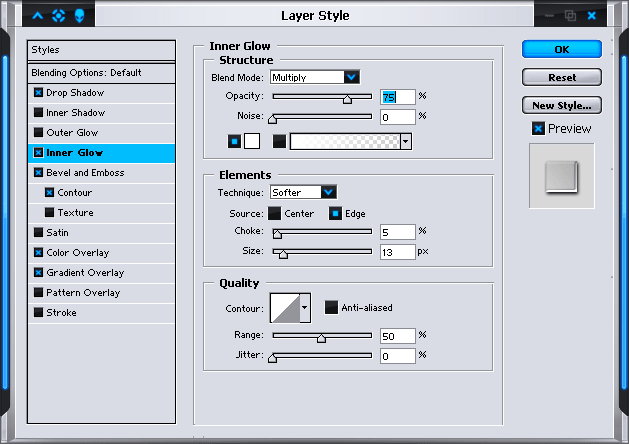Select Styles in the left list
This screenshot has width=629, height=444.
(x=101, y=50)
